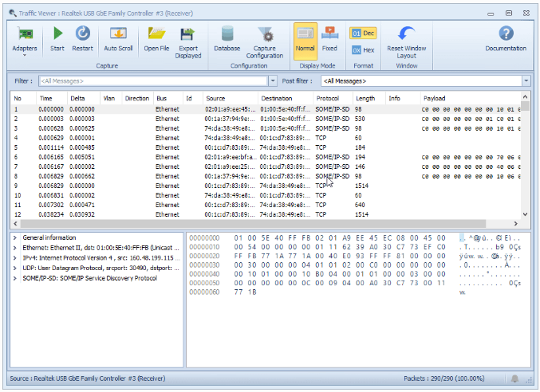Sort by the Time column header
The image size is (540, 392).
[x=51, y=98]
